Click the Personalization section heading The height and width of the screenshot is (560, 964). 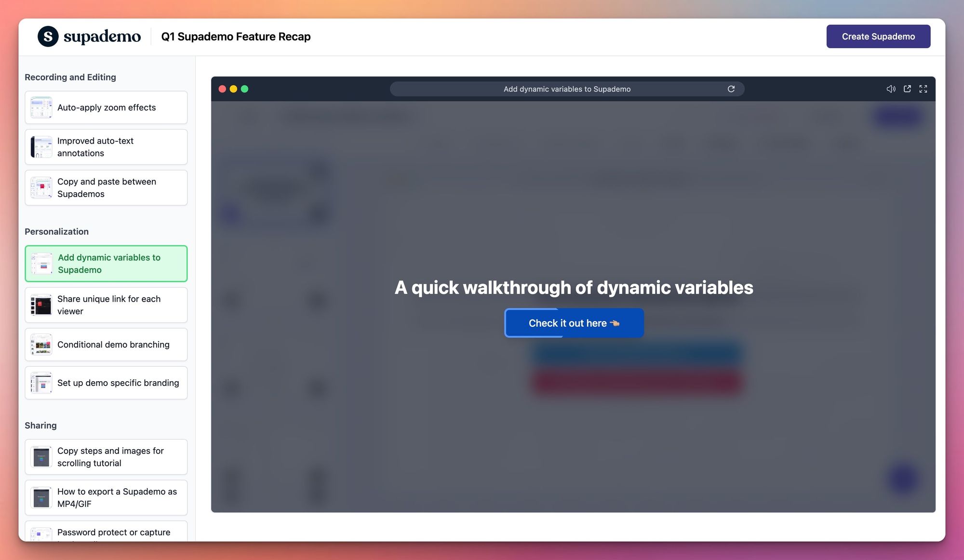(56, 231)
